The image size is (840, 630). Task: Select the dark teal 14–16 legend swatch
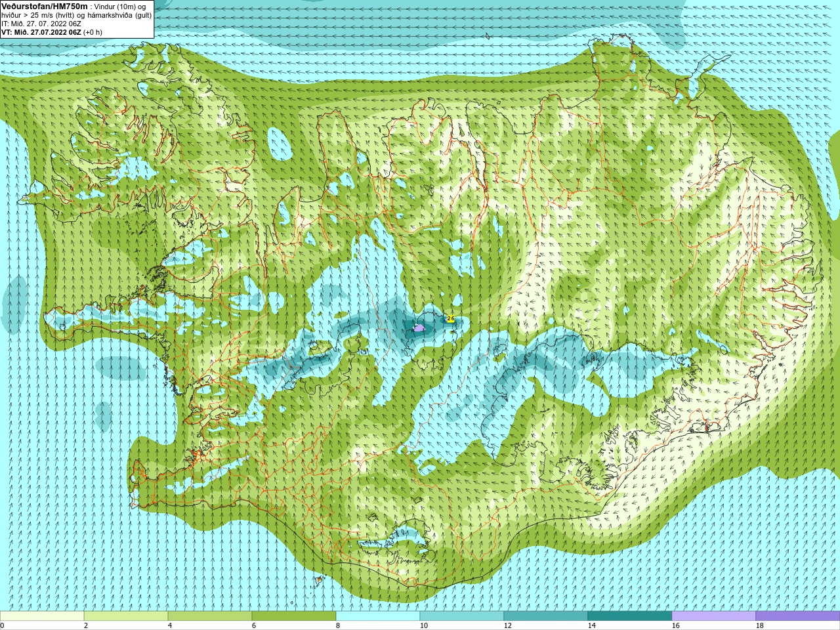click(x=630, y=616)
